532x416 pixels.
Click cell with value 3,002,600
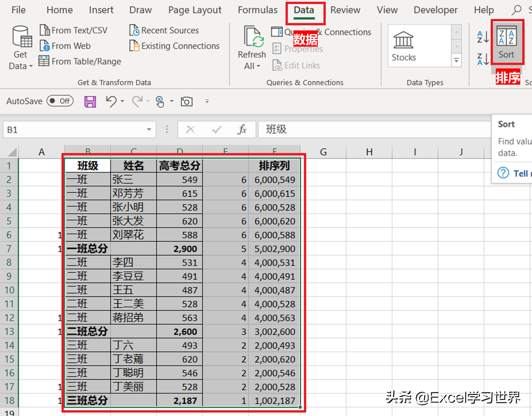pos(274,331)
